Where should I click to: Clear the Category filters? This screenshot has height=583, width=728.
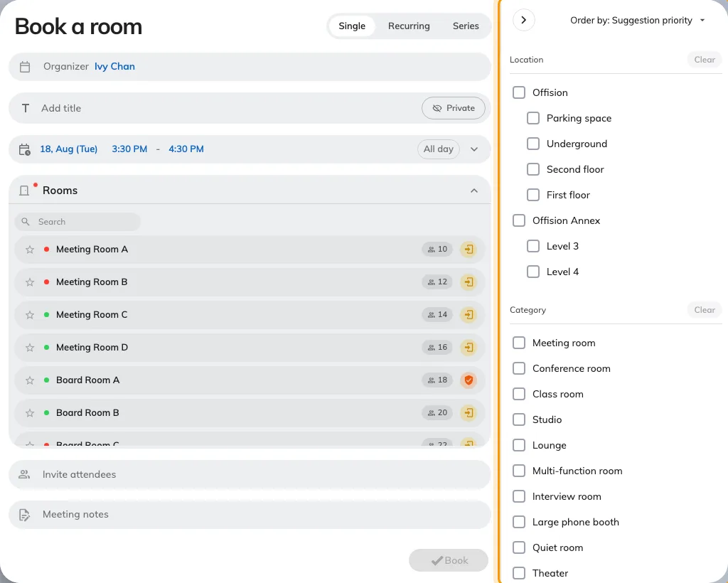tap(705, 309)
